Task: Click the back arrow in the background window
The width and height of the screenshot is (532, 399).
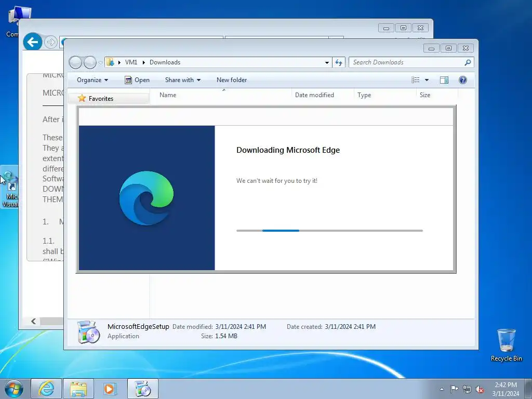Action: (x=33, y=42)
